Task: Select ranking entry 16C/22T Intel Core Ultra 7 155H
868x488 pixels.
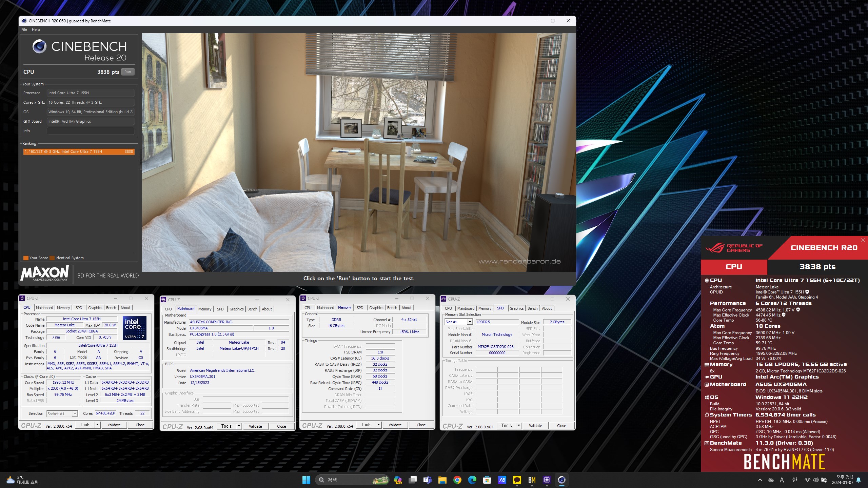Action: [x=79, y=151]
